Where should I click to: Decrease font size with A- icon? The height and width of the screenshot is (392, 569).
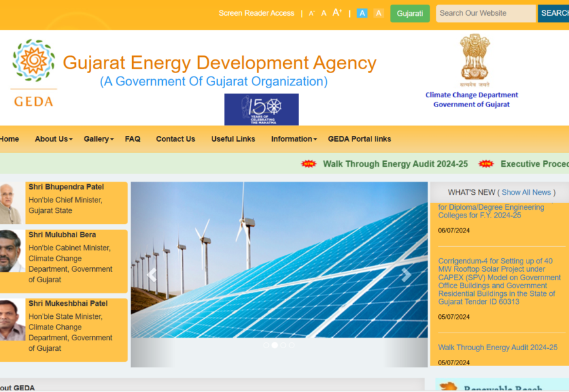pyautogui.click(x=311, y=14)
